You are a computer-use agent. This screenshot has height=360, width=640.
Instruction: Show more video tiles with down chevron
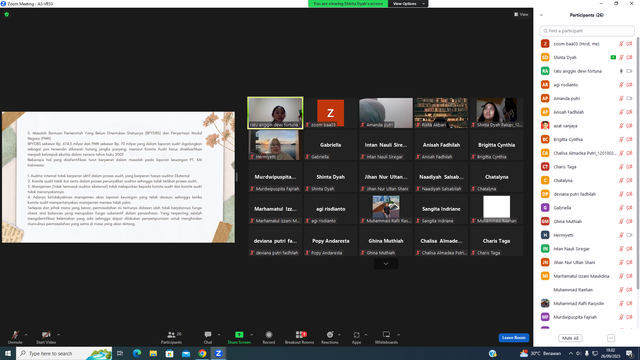point(386,264)
